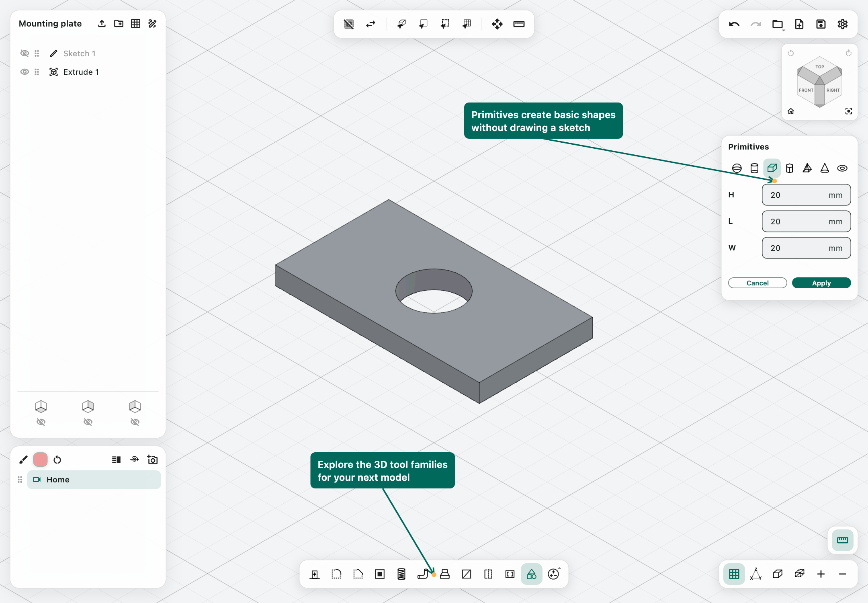Select the Fillet tool in the bottom toolbar
The height and width of the screenshot is (603, 868).
[336, 574]
